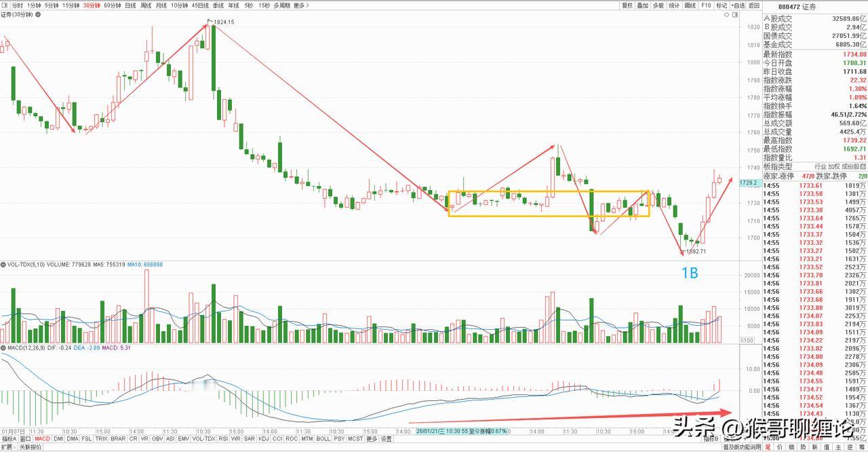Open indicator 设置 settings
The width and height of the screenshot is (868, 452).
tap(386, 438)
